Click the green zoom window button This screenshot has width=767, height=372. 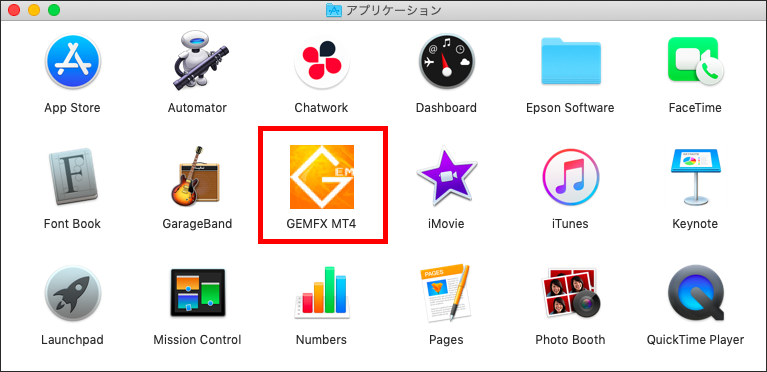54,10
